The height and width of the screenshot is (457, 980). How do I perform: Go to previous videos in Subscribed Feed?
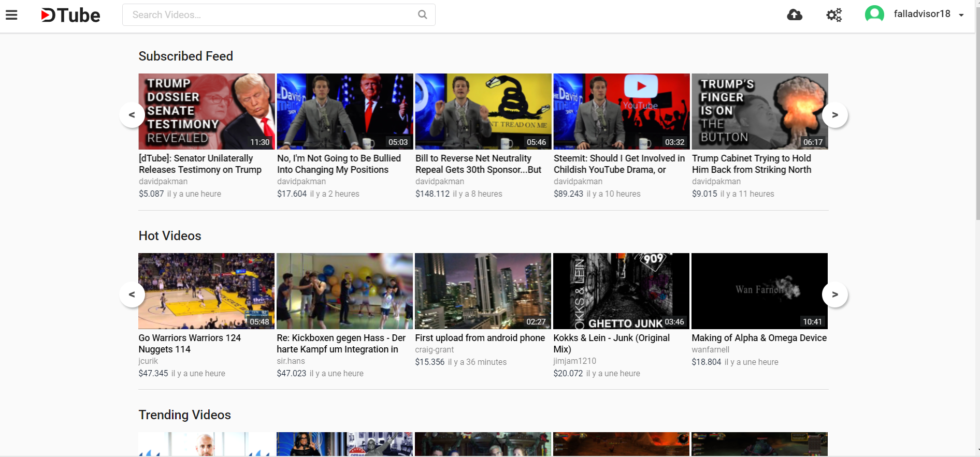[x=132, y=115]
